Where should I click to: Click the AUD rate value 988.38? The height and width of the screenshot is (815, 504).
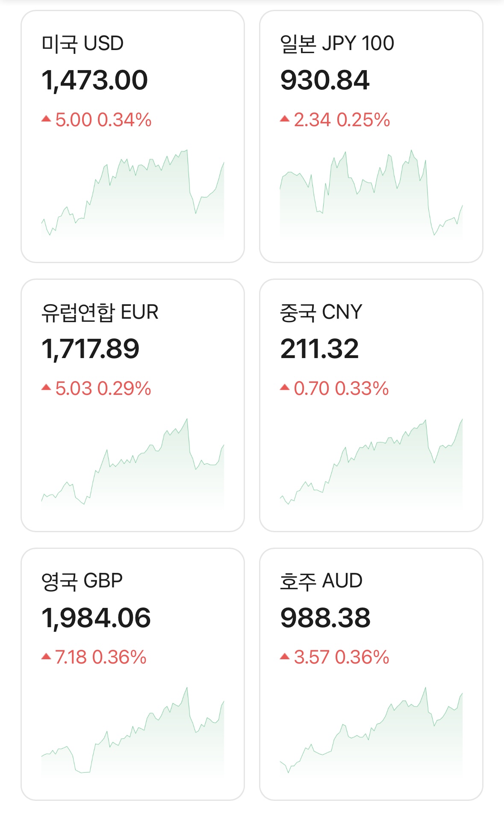click(x=325, y=617)
